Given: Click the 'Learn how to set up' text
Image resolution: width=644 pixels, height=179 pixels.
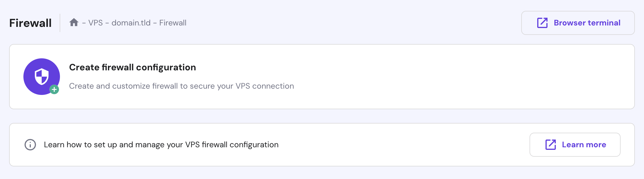Looking at the screenshot, I should [x=161, y=145].
